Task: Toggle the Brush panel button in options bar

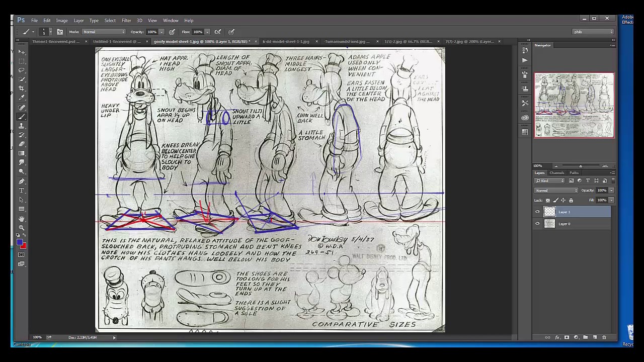Action: (60, 32)
